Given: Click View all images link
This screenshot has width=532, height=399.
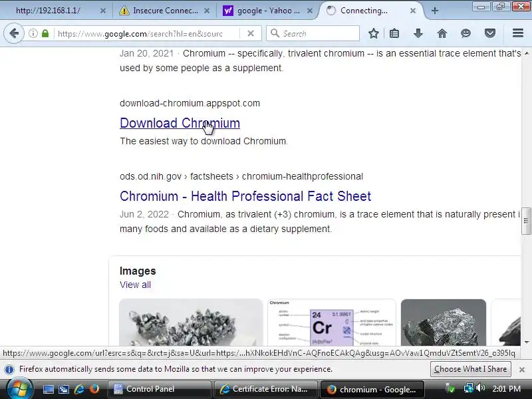Looking at the screenshot, I should pos(135,285).
